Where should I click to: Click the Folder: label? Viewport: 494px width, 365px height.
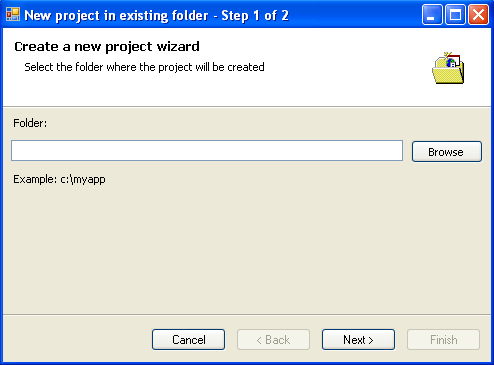pyautogui.click(x=30, y=123)
